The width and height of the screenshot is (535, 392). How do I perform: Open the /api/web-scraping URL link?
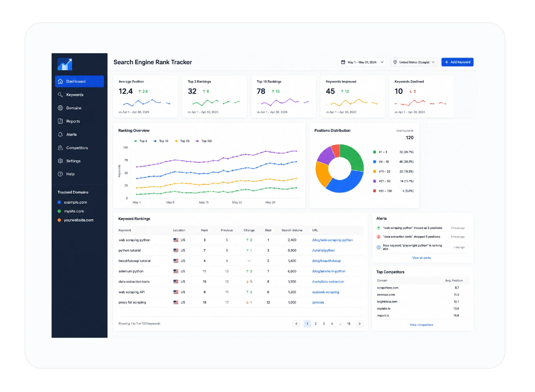[x=326, y=292]
